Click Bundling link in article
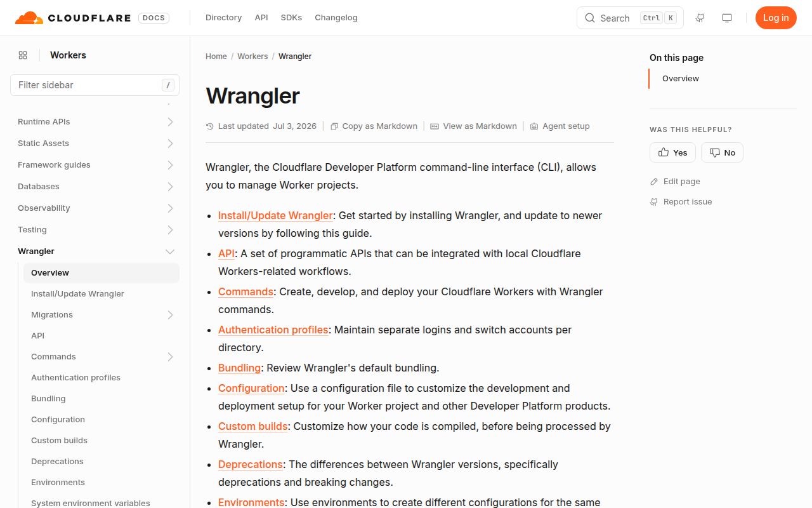The image size is (812, 508). 239,368
